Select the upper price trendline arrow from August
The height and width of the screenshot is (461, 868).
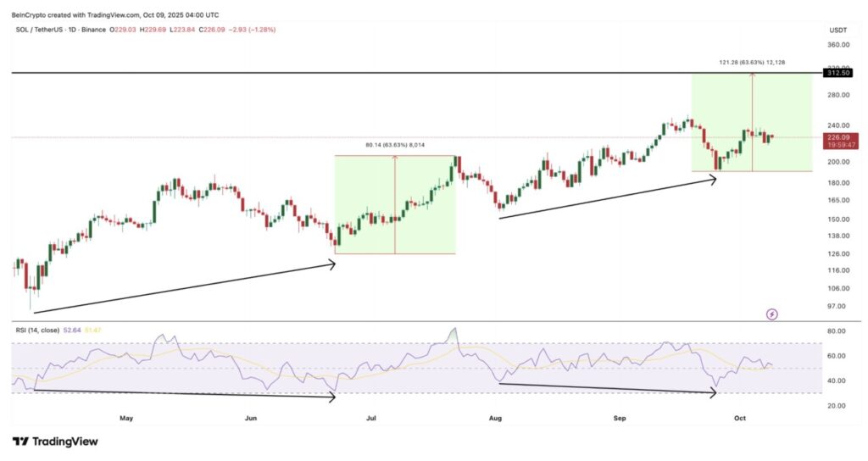click(607, 198)
